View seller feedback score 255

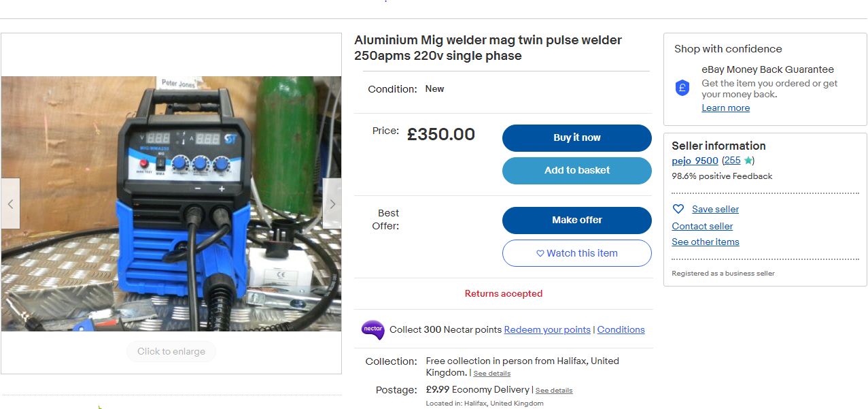click(732, 161)
